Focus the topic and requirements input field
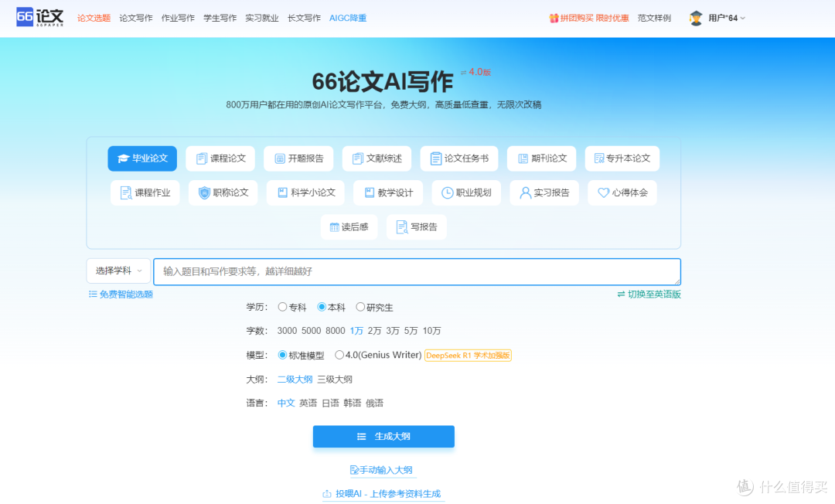Viewport: 835px width, 504px height. [417, 272]
